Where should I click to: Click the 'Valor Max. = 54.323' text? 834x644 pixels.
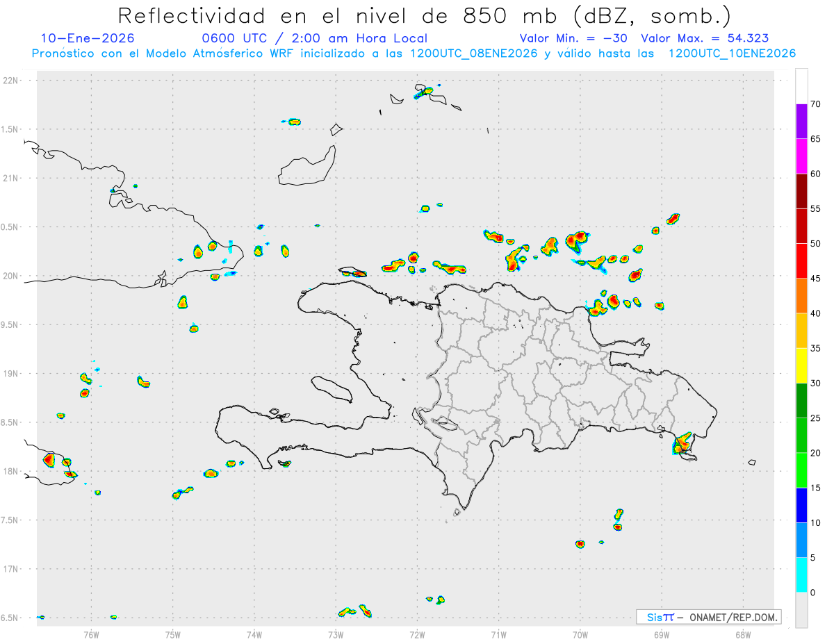pos(705,38)
